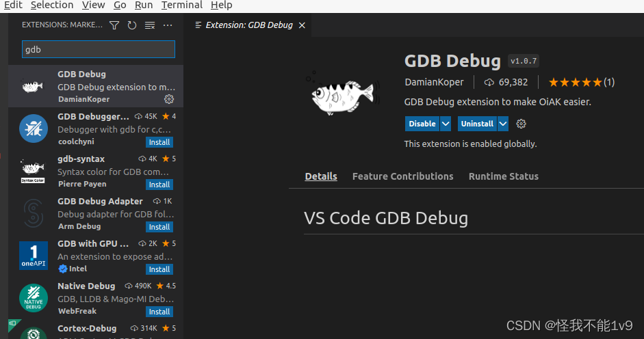Click the gear icon beside Uninstall button

coord(521,124)
